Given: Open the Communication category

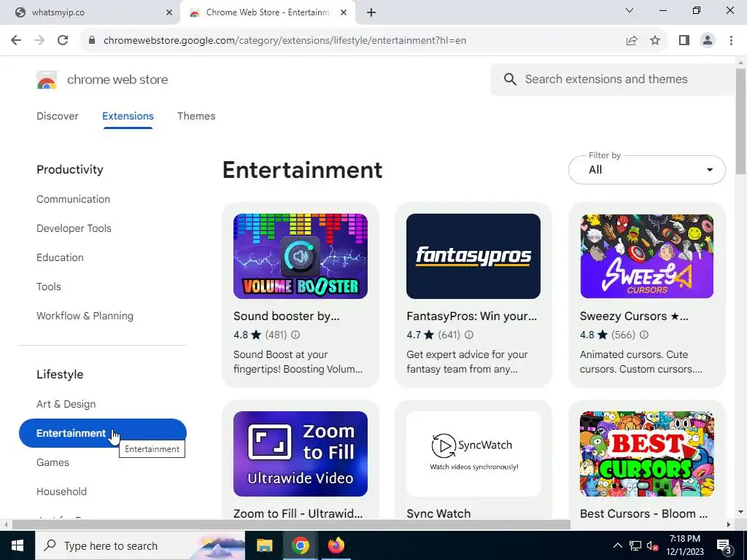Looking at the screenshot, I should coord(74,199).
